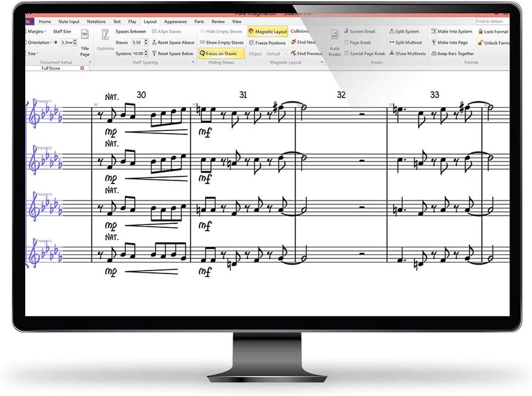Insert a Page Break
Screen dimensions: 532x396
tap(357, 42)
